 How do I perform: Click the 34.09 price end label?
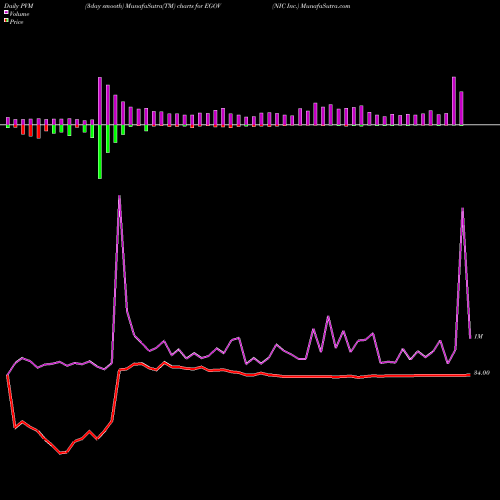point(482,373)
